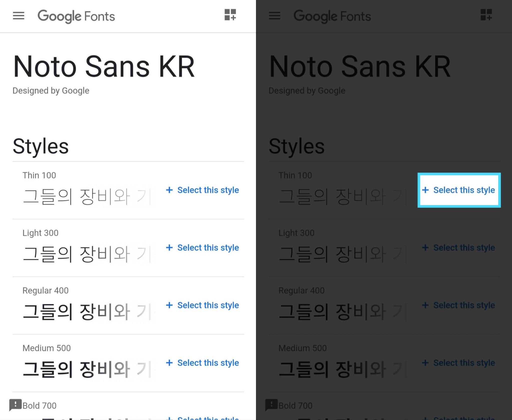512x420 pixels.
Task: Click the feedback icon beside Bold 700, left panel
Action: (x=15, y=405)
